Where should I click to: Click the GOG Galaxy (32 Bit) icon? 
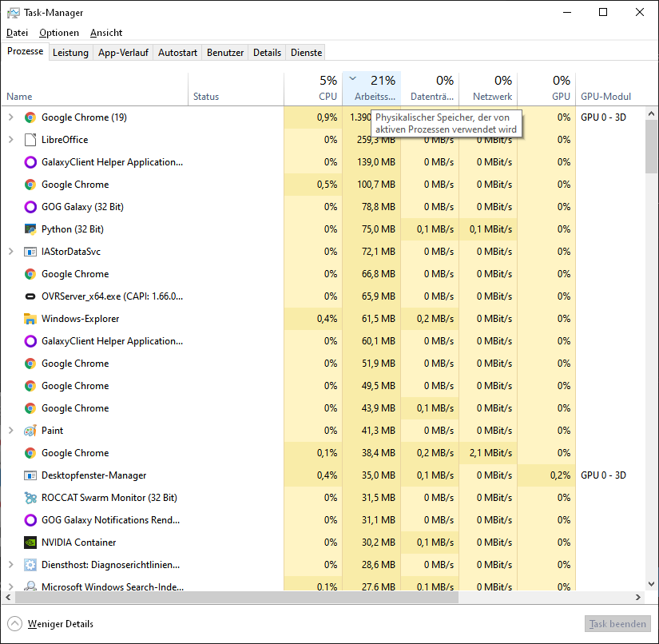pyautogui.click(x=30, y=207)
